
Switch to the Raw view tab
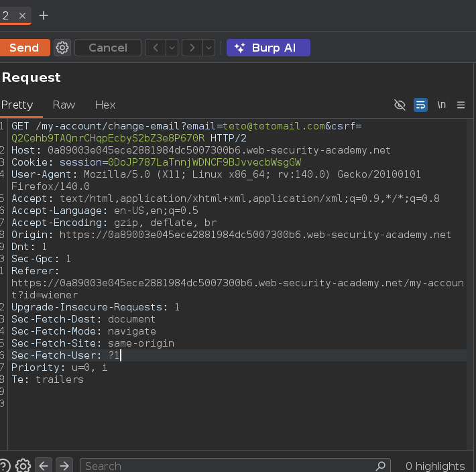64,105
